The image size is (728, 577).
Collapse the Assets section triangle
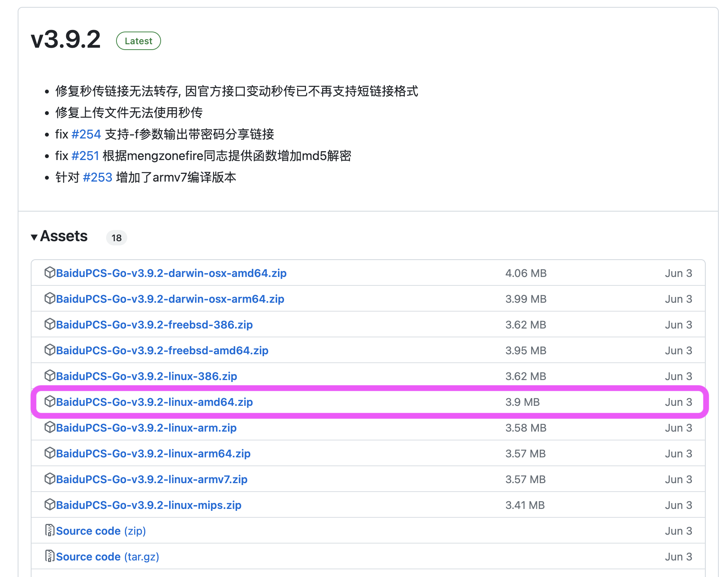pyautogui.click(x=34, y=237)
